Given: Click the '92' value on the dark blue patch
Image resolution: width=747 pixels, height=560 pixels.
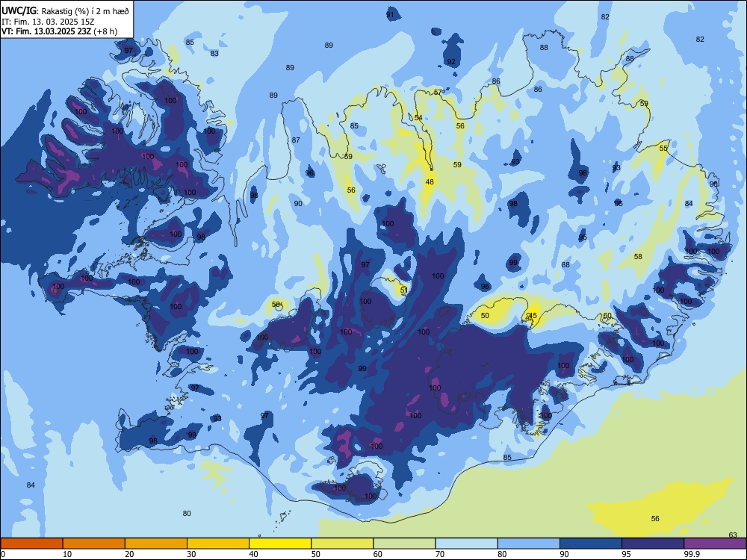Looking at the screenshot, I should (x=451, y=62).
